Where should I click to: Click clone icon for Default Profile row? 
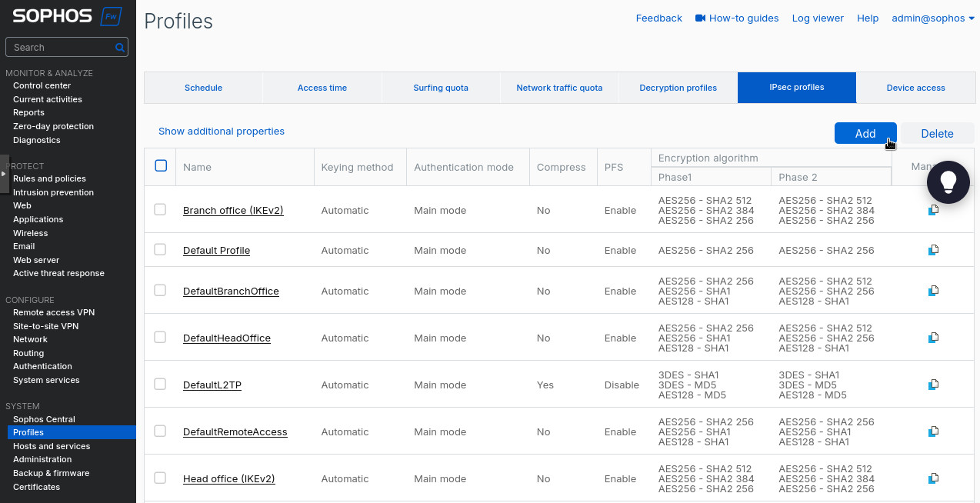coord(933,250)
